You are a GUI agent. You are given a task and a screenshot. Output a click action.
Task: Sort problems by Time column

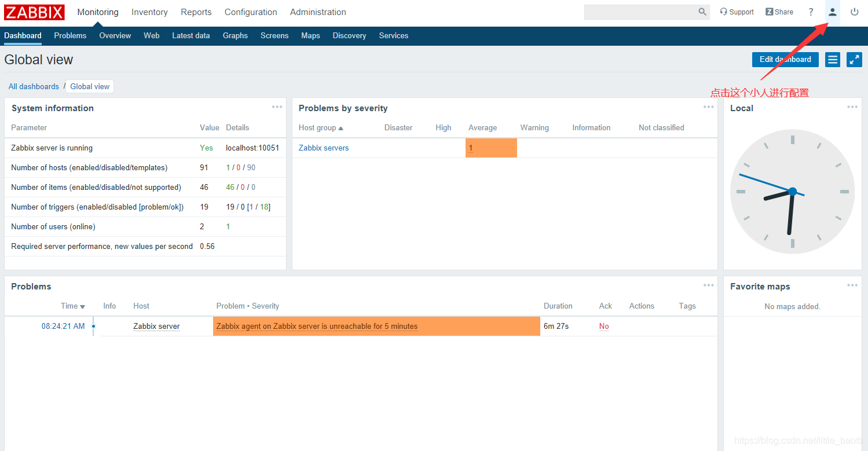(x=73, y=306)
